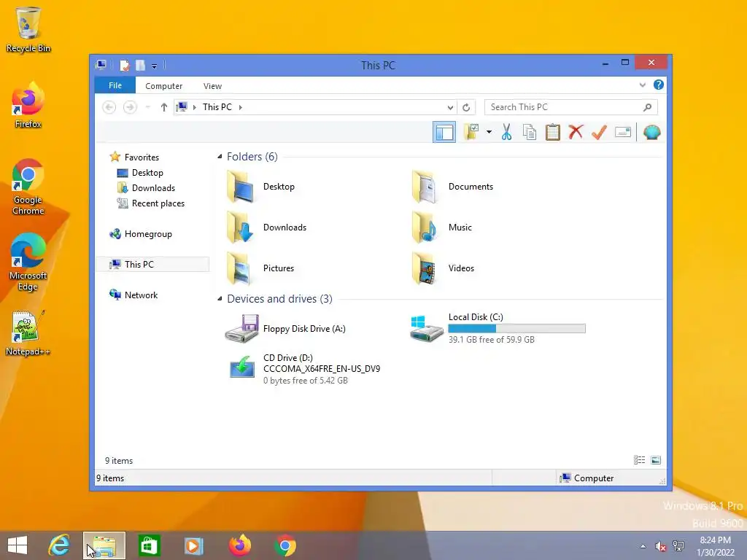The image size is (747, 560).
Task: Click the Computer label in the status bar
Action: point(594,478)
